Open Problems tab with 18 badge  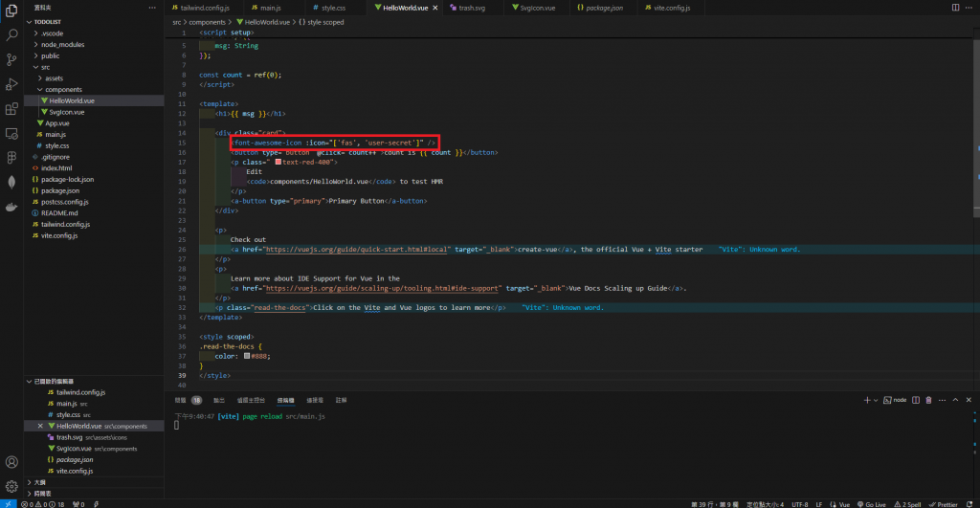[188, 401]
